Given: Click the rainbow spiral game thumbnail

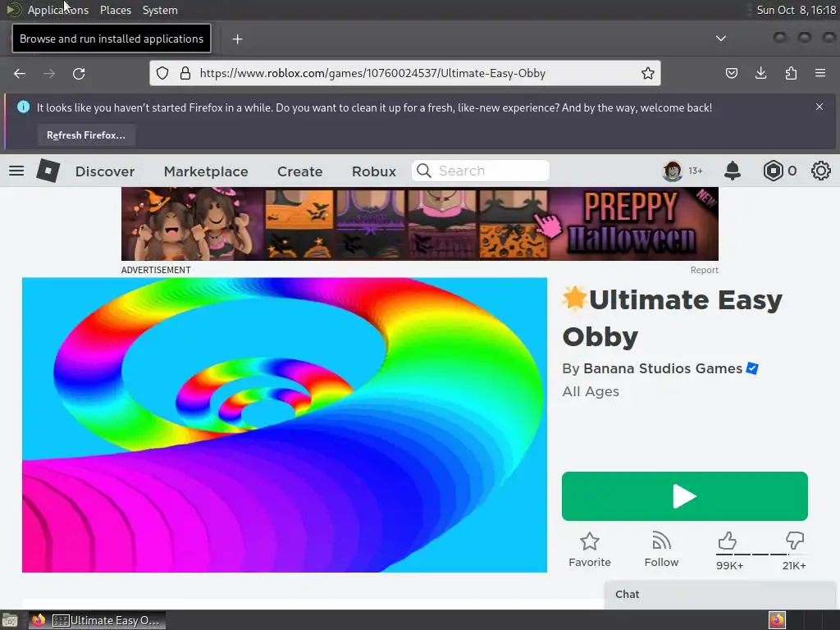Looking at the screenshot, I should (x=285, y=425).
